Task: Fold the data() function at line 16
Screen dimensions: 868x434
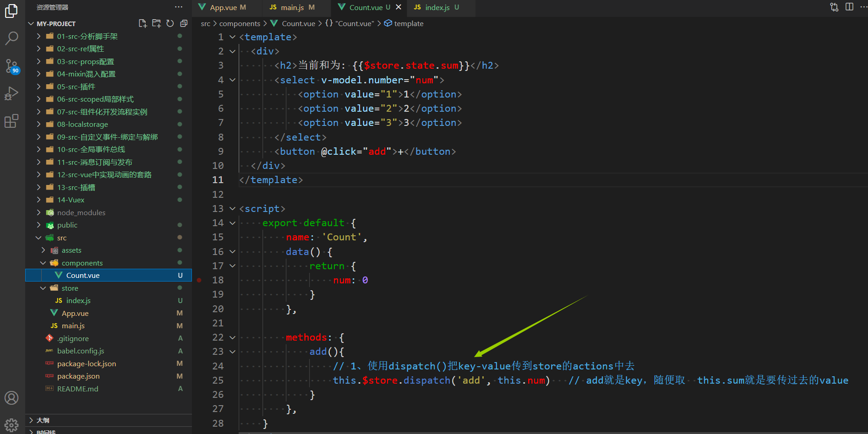Action: [x=232, y=252]
